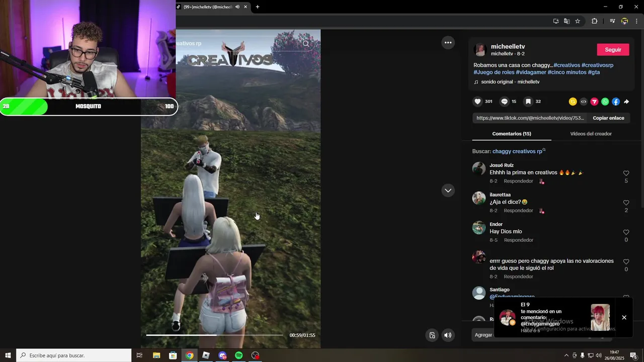Open a new browser tab

coord(258,7)
